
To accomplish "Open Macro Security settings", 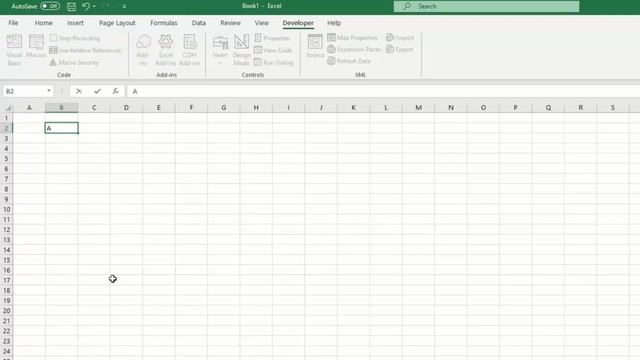I will click(x=74, y=62).
